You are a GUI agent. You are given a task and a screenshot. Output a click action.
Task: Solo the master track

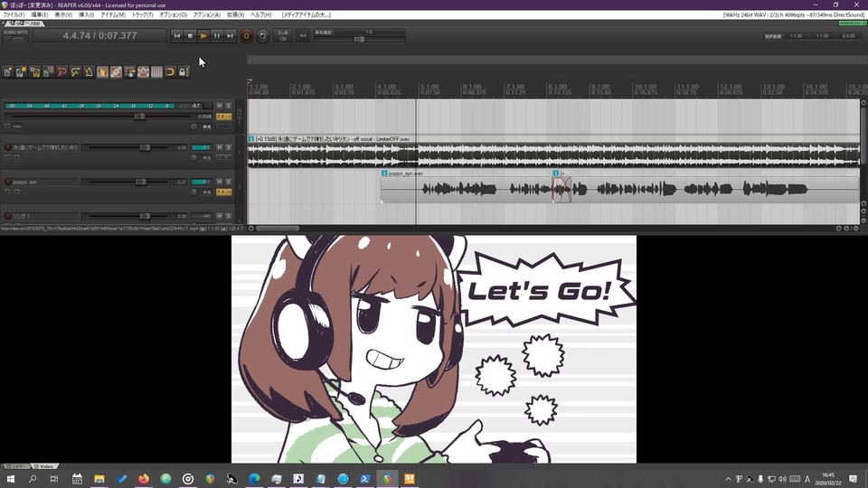coord(229,106)
